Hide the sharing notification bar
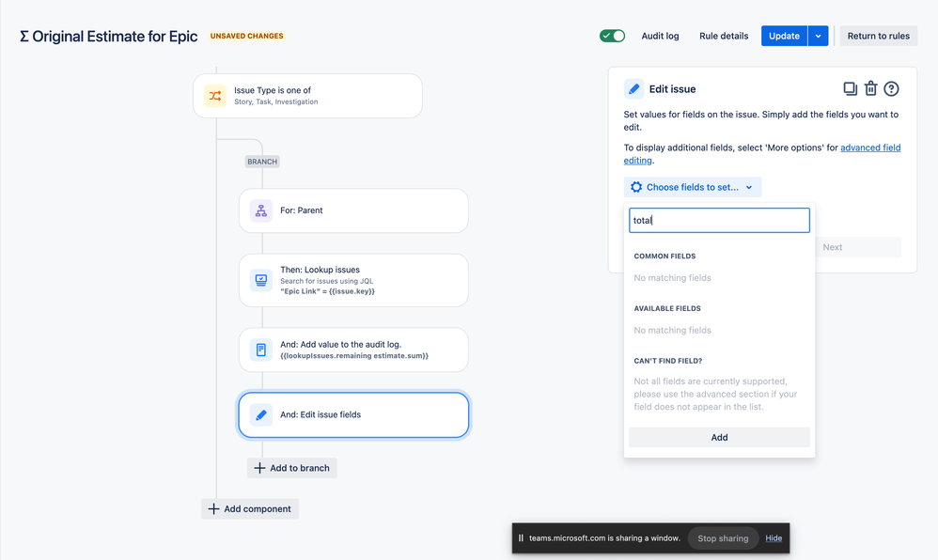 coord(774,537)
